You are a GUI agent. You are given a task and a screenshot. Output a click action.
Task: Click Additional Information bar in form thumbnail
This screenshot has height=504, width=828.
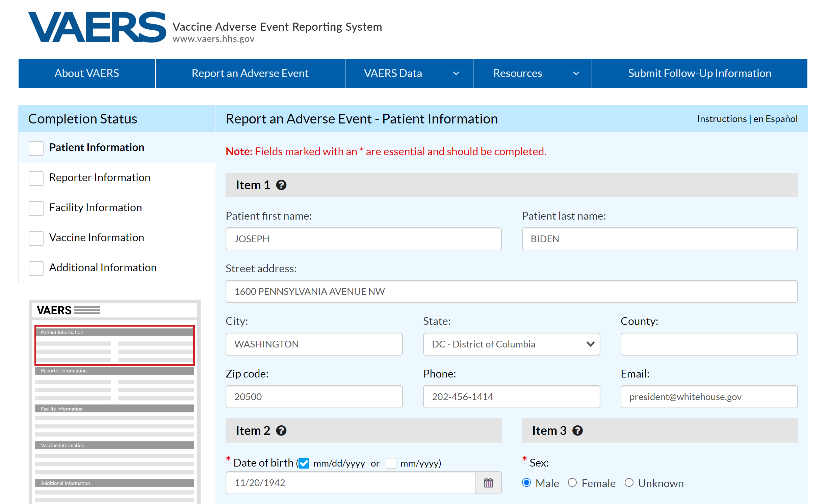(x=114, y=483)
